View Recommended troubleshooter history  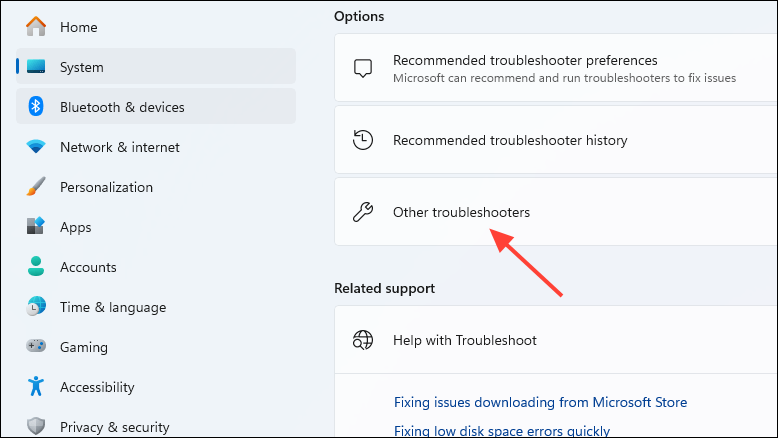(x=556, y=140)
